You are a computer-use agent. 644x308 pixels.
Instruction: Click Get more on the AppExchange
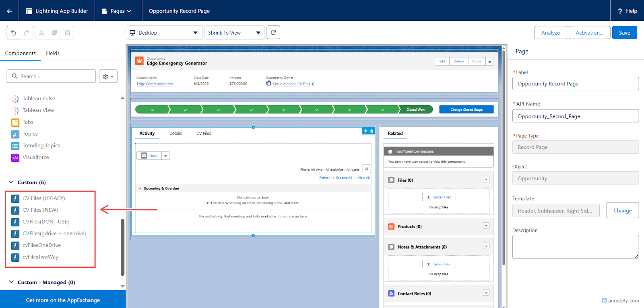(x=63, y=300)
